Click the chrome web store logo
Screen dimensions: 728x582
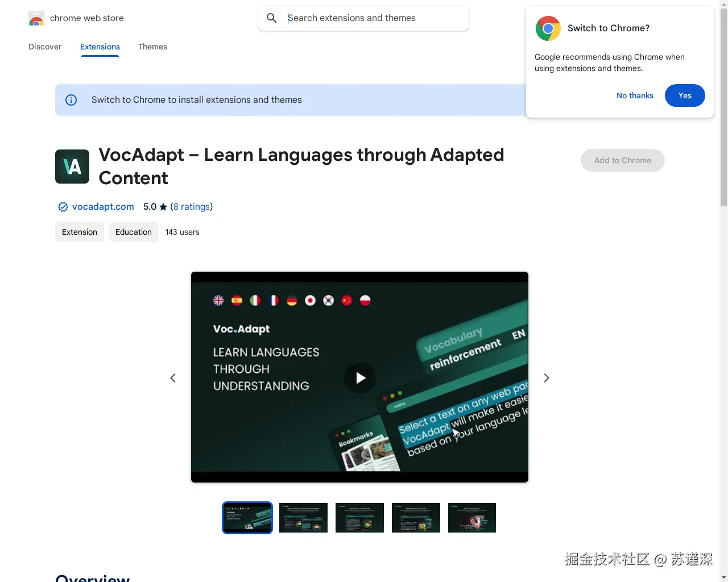point(36,18)
